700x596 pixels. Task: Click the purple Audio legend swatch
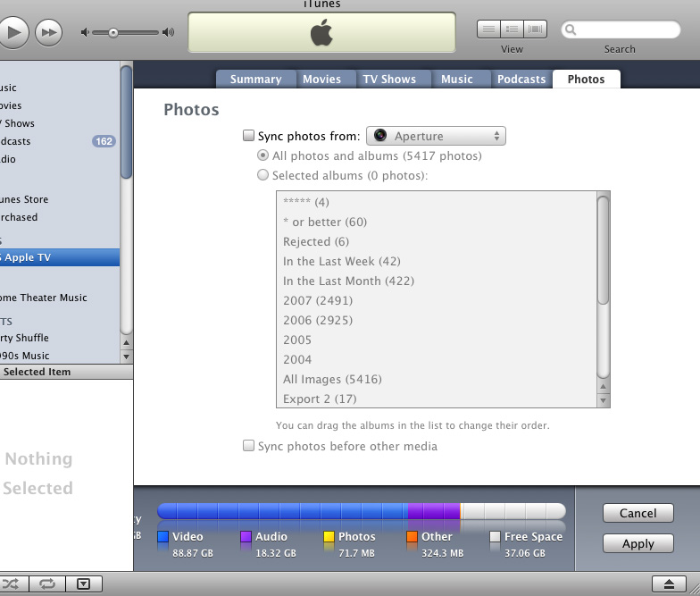coord(246,536)
